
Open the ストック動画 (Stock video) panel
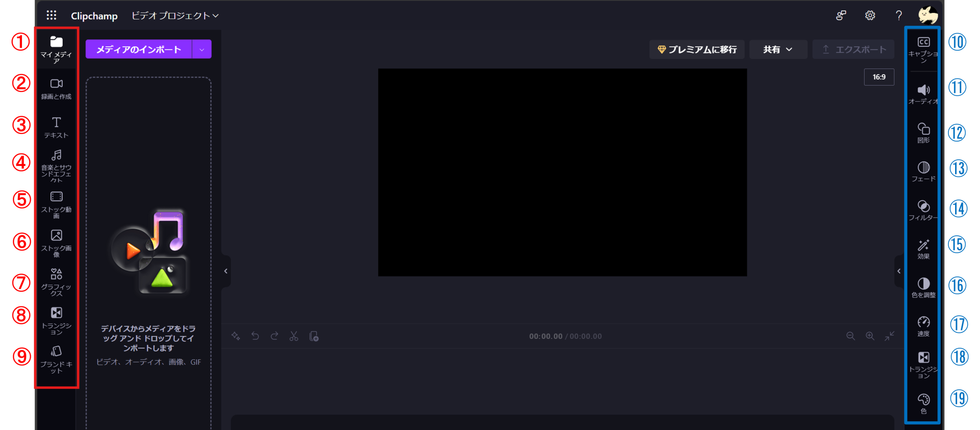click(56, 204)
